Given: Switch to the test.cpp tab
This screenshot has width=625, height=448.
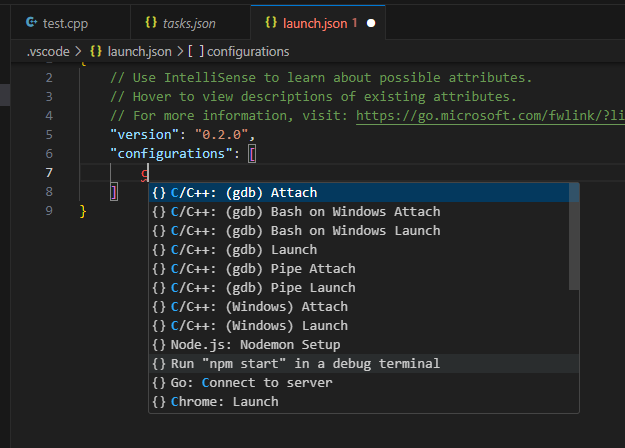Looking at the screenshot, I should click(62, 22).
